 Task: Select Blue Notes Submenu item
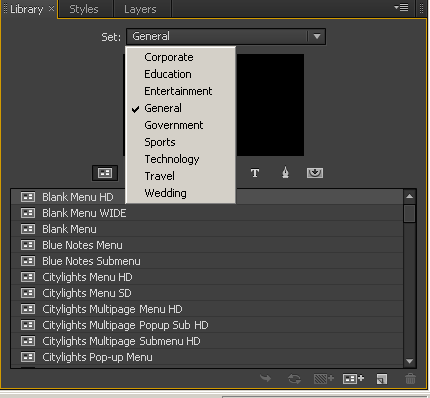click(x=207, y=261)
